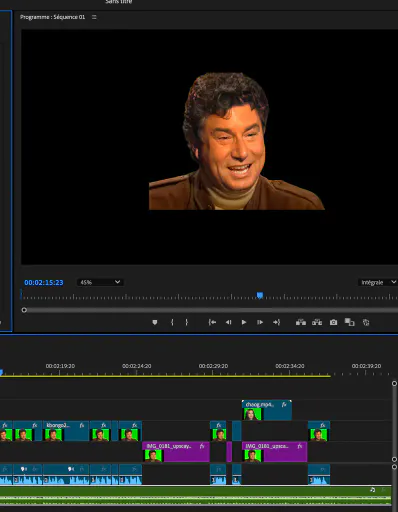Go to Out point button

click(x=276, y=322)
